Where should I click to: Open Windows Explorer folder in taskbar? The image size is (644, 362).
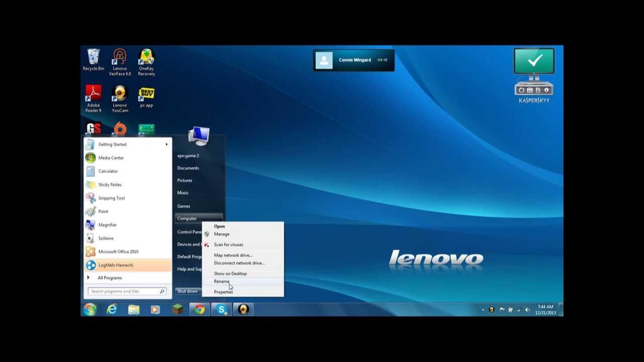pos(134,310)
